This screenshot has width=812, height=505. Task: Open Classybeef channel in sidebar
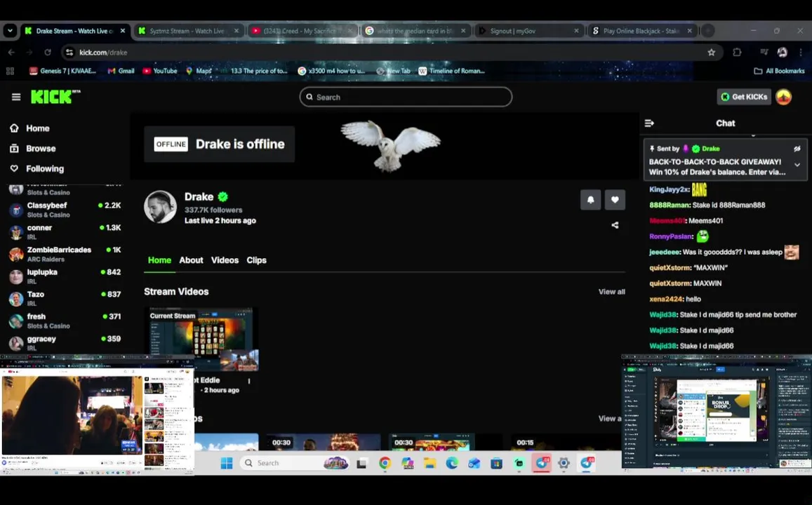point(65,210)
